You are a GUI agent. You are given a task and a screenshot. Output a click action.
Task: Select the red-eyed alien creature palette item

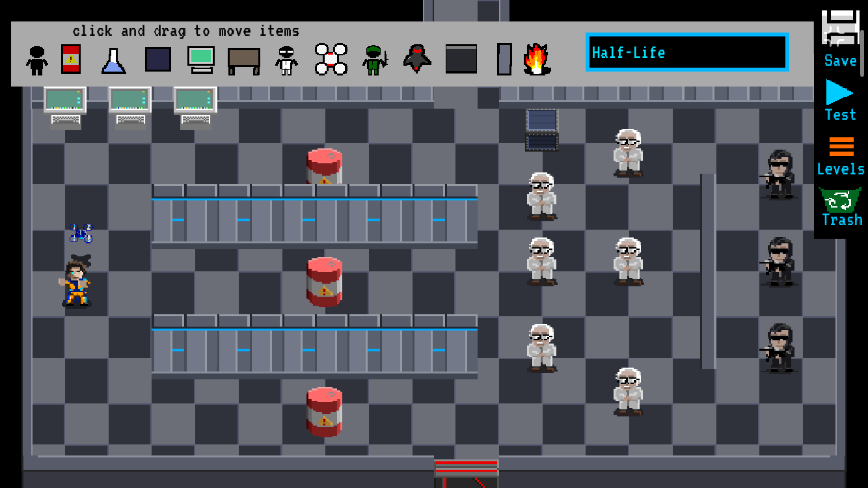(417, 59)
